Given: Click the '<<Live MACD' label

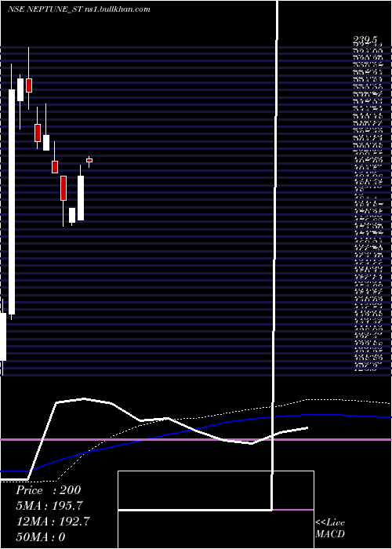Looking at the screenshot, I should pos(330,529).
